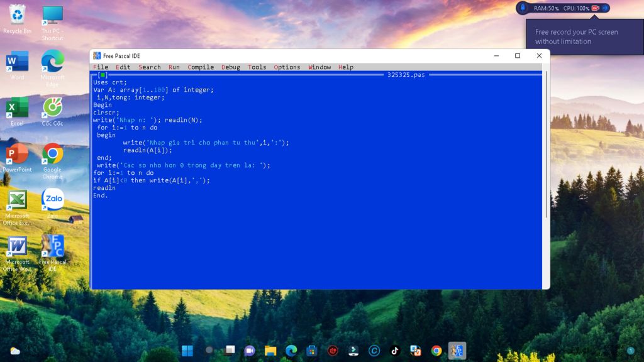Select Microsoft Edge desktop icon
The width and height of the screenshot is (644, 362).
pos(53,69)
